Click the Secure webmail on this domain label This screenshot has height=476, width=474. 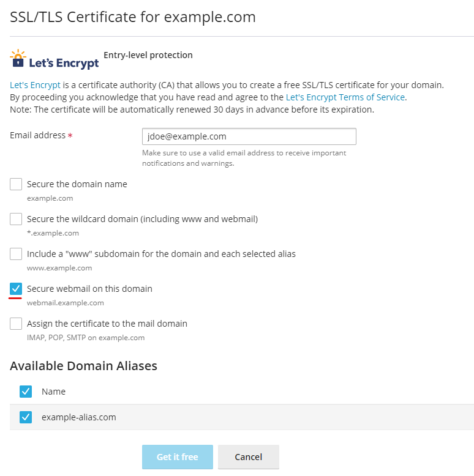click(x=89, y=289)
